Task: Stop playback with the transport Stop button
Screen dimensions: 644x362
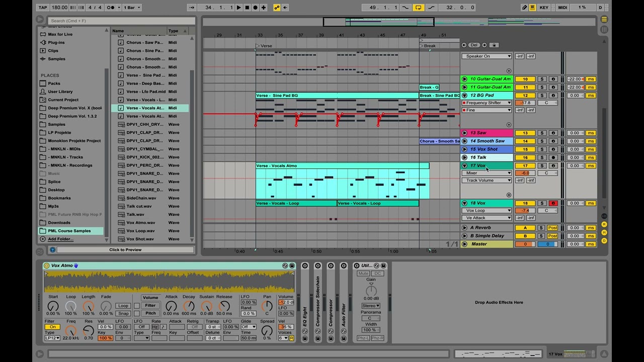Action: (x=247, y=8)
